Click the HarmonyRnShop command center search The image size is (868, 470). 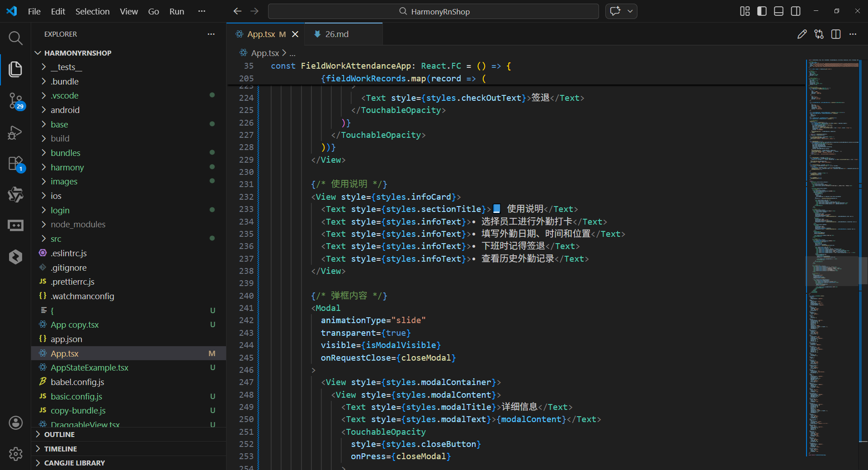click(x=434, y=11)
